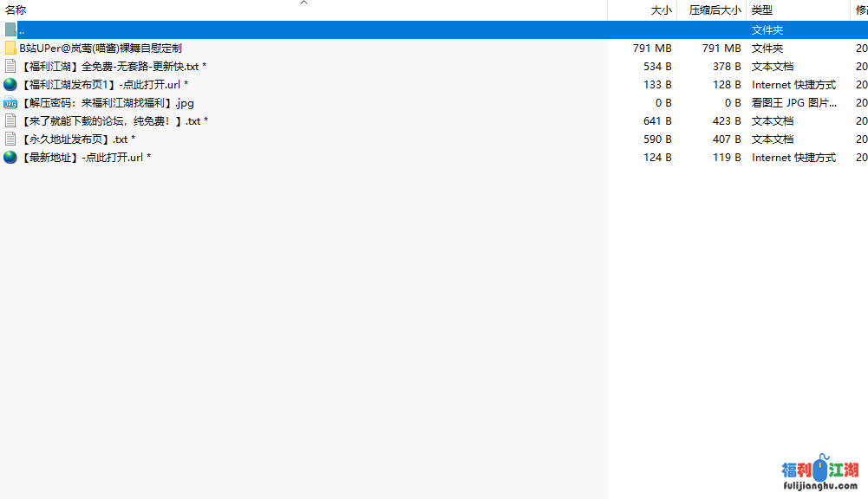Toggle sort arrow above the 名称 column
This screenshot has height=499, width=868.
[x=303, y=3]
